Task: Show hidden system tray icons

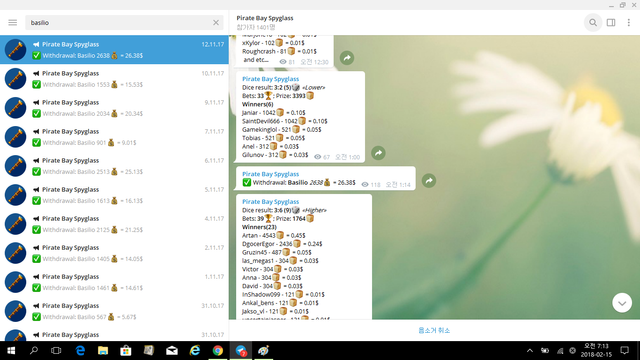Action: [530, 351]
